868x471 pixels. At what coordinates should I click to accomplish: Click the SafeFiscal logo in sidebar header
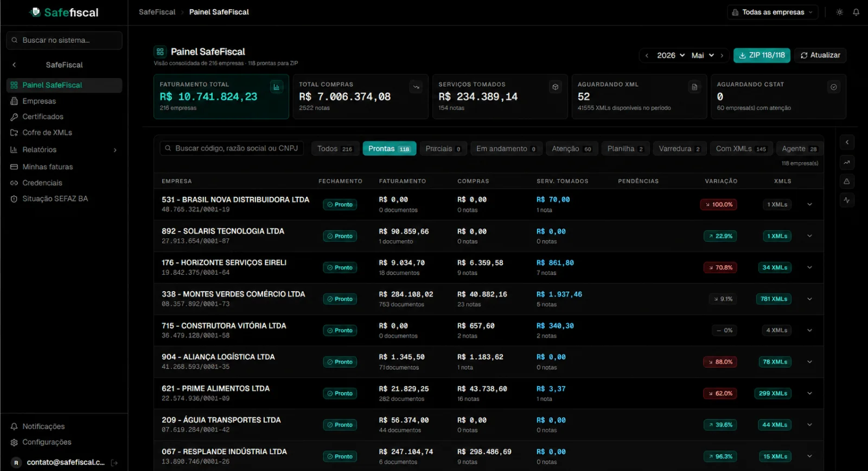point(64,12)
